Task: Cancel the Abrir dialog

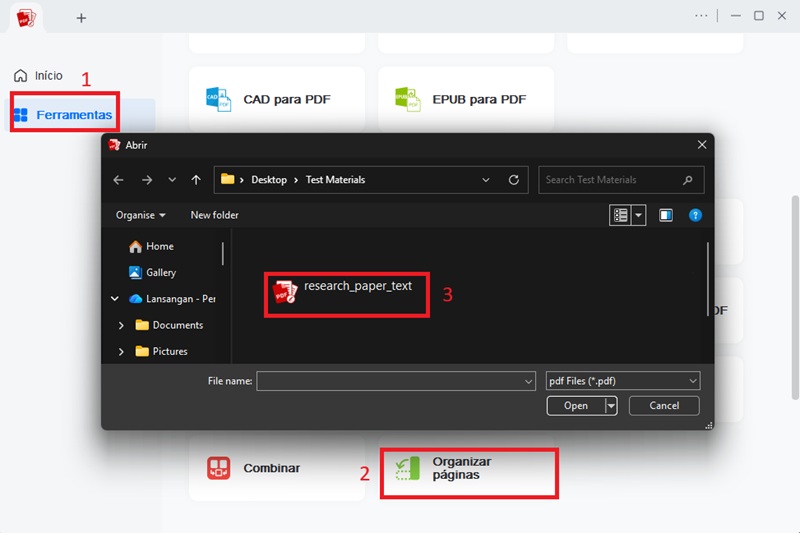Action: pyautogui.click(x=664, y=405)
